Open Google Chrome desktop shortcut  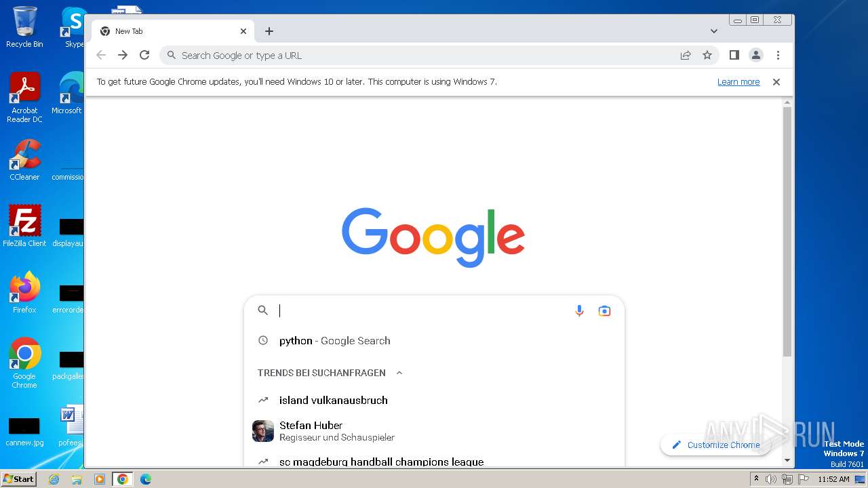pos(24,363)
